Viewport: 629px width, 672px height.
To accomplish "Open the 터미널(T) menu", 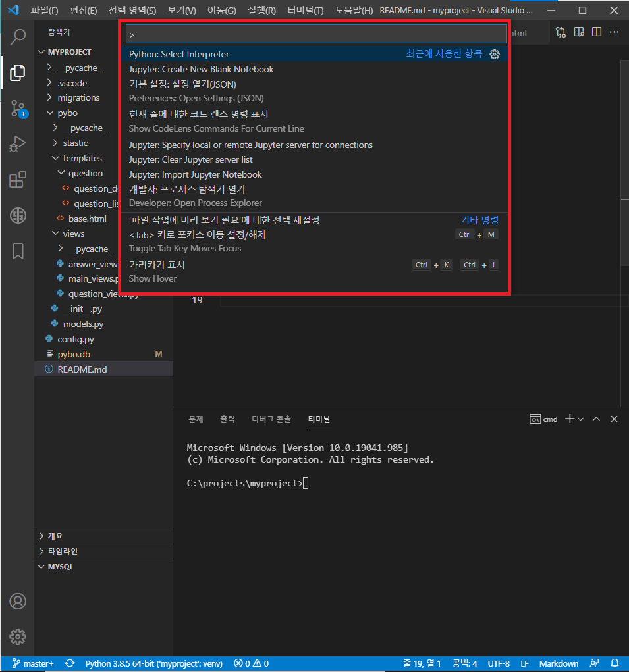I will [x=306, y=11].
